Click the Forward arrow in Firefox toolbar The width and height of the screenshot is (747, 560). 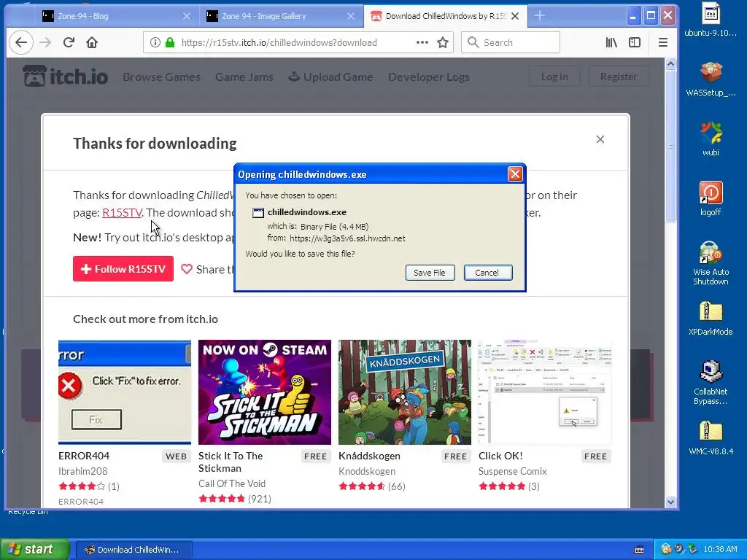tap(45, 42)
